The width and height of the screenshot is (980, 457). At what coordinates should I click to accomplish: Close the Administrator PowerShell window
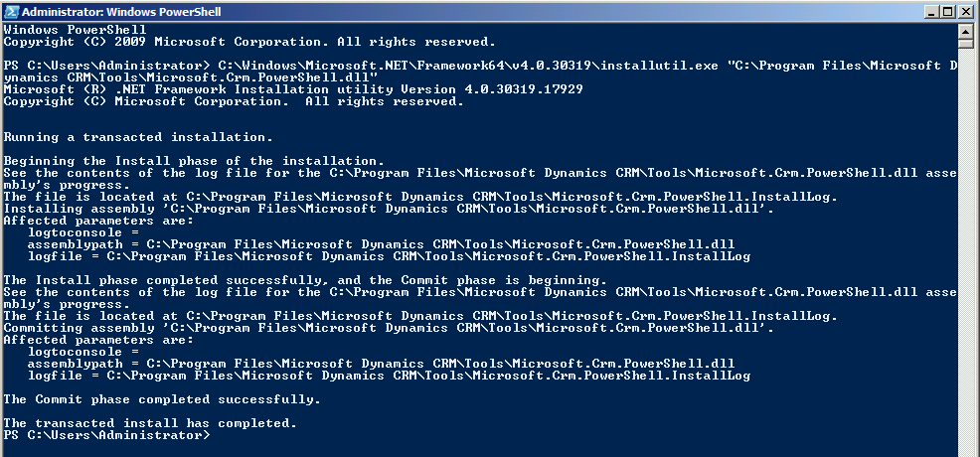point(966,12)
